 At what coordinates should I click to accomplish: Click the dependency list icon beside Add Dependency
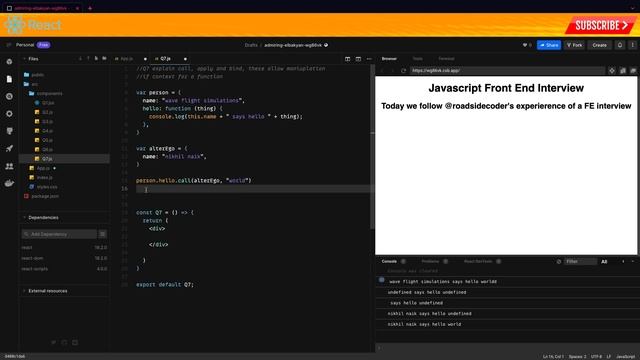click(x=103, y=234)
